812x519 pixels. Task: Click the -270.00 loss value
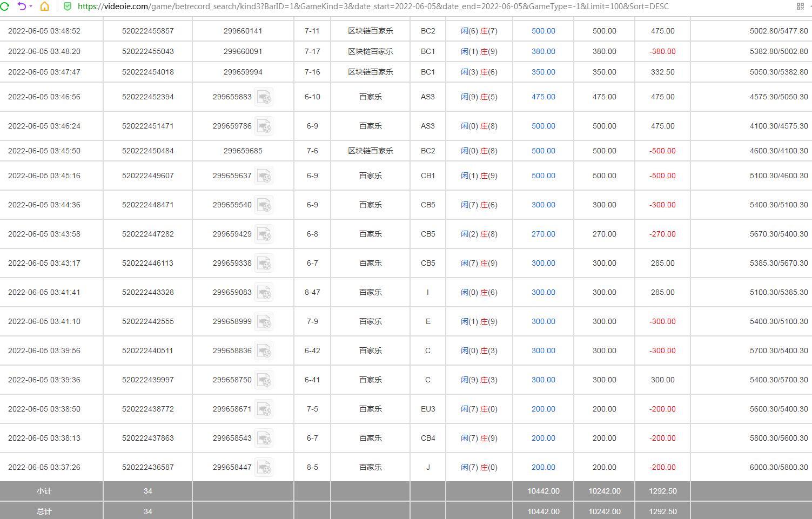(x=662, y=234)
